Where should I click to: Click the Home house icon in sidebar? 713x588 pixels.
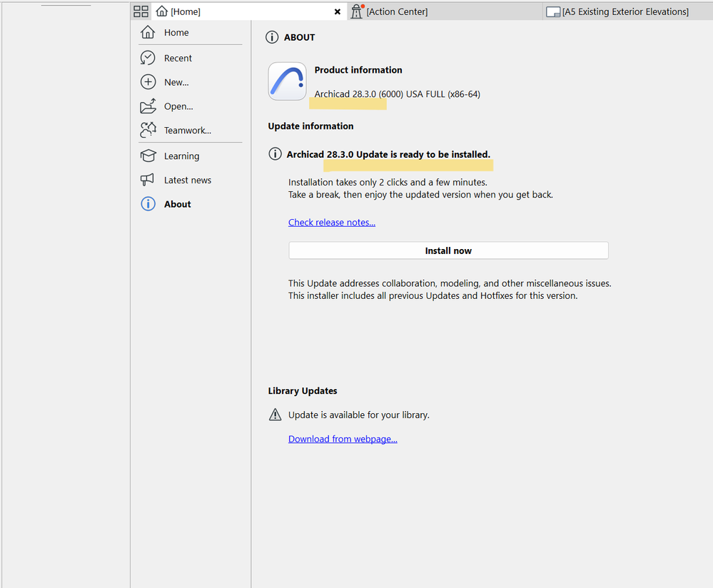point(148,32)
